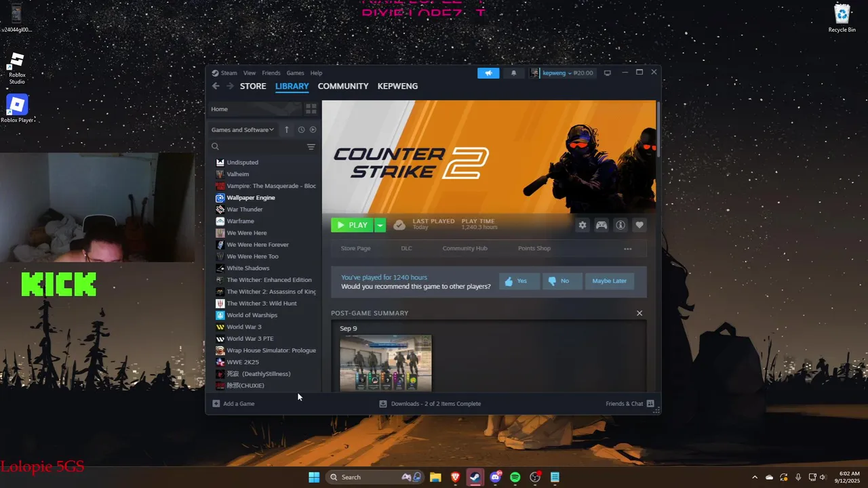Open the Windows Start menu
Viewport: 868px width, 488px height.
click(x=314, y=477)
